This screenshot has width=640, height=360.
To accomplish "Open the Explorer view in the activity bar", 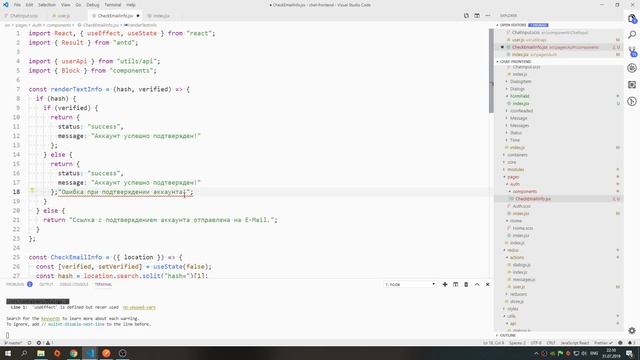I will pos(632,19).
